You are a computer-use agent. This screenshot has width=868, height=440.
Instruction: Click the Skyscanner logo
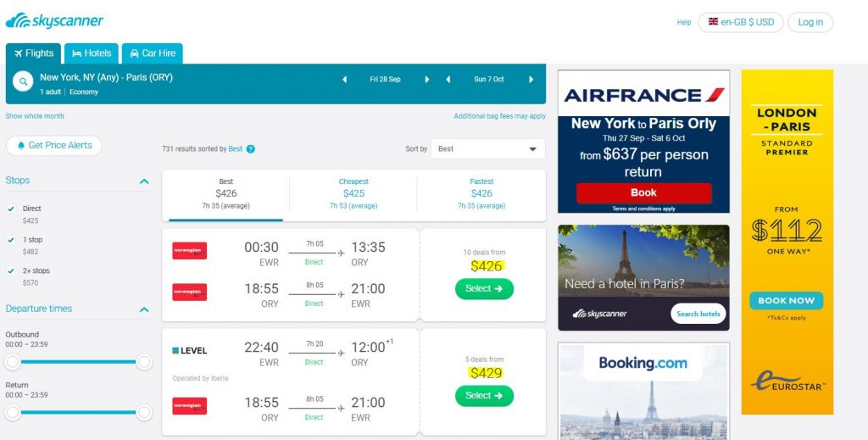click(54, 21)
